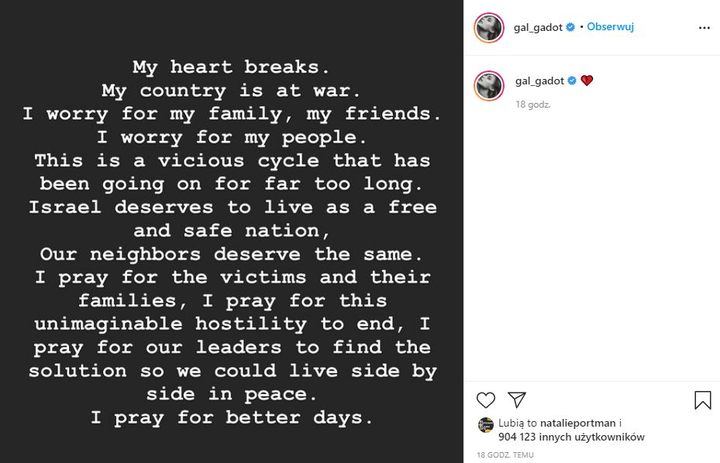View the 904 123 innych użytkowników likes list

tap(571, 437)
